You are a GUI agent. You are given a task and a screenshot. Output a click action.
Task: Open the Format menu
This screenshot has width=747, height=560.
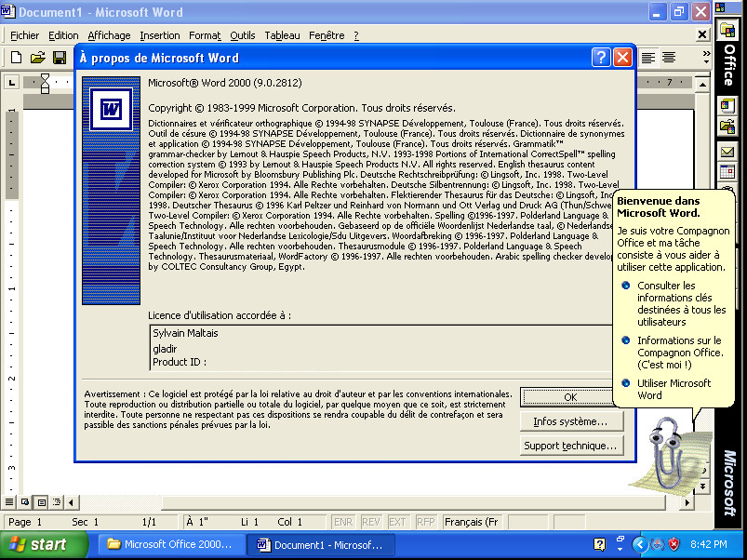tap(205, 35)
